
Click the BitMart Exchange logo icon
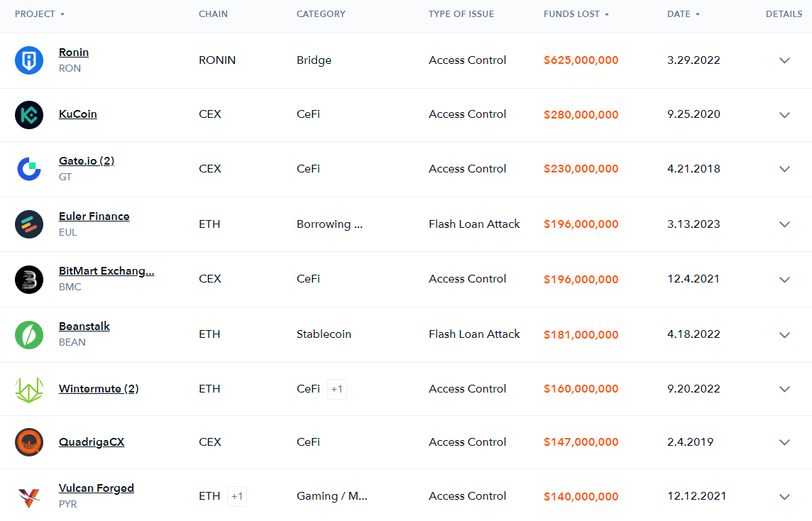coord(29,279)
